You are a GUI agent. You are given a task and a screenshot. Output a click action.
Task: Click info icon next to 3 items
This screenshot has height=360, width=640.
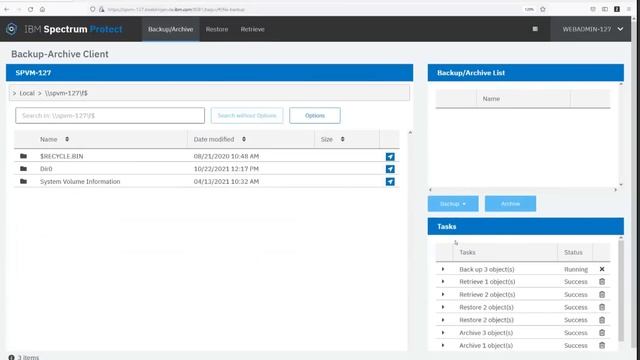[x=11, y=357]
